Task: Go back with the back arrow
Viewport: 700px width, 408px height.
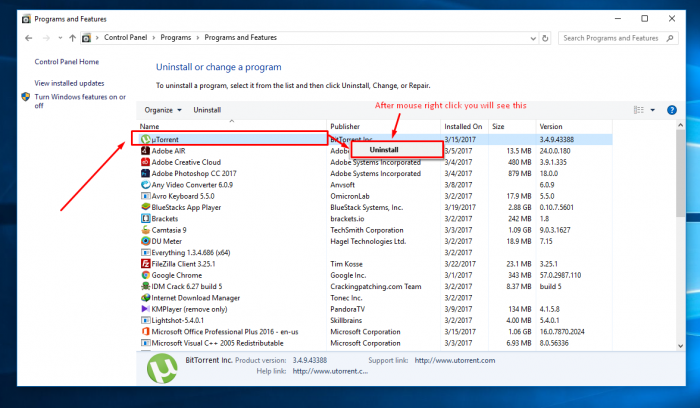Action: pyautogui.click(x=29, y=38)
